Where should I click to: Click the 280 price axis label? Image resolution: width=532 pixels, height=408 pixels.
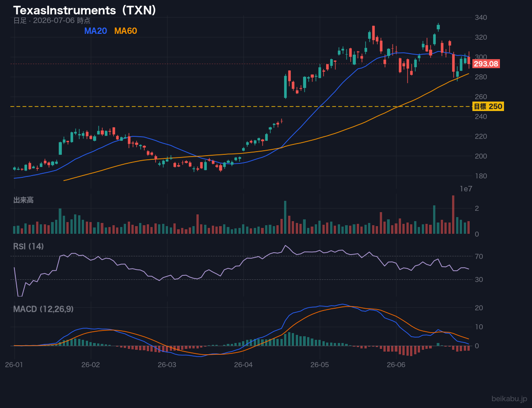click(x=481, y=77)
